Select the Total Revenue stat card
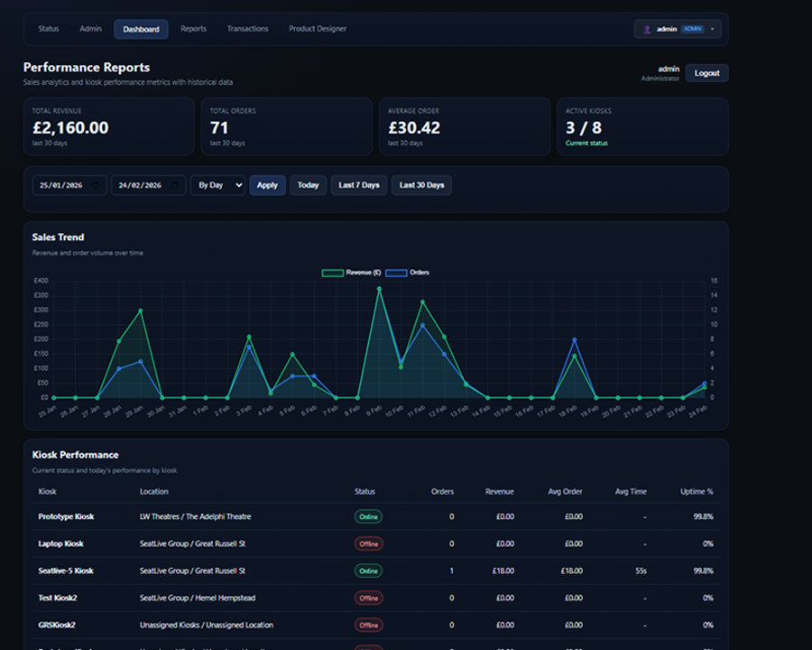Image resolution: width=812 pixels, height=650 pixels. coord(109,126)
